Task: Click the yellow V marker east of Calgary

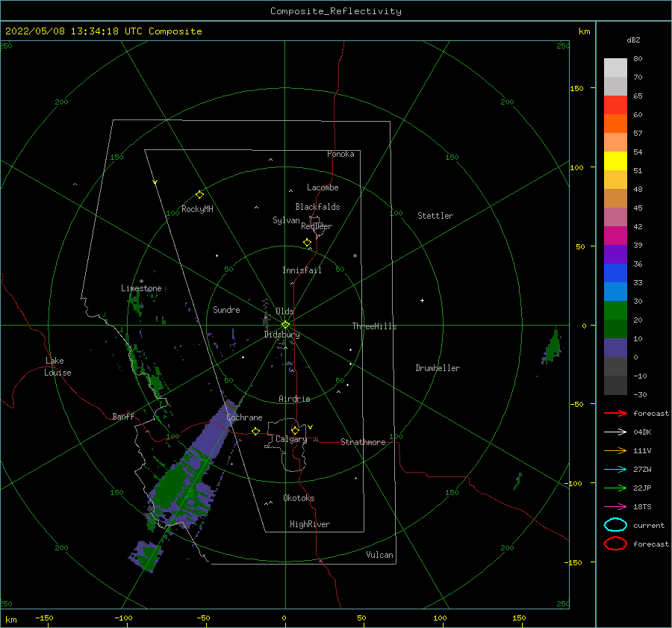Action: click(x=310, y=427)
